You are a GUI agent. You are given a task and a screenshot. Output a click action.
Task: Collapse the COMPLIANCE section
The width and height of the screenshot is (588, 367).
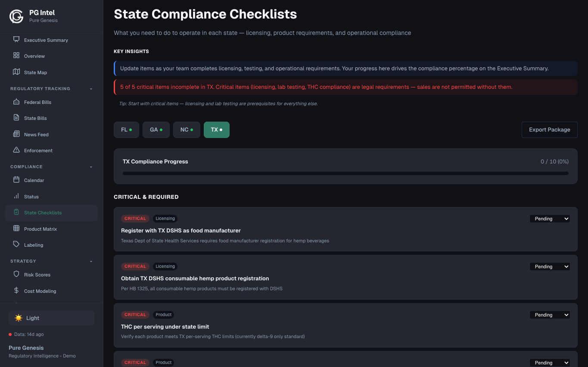(x=91, y=166)
